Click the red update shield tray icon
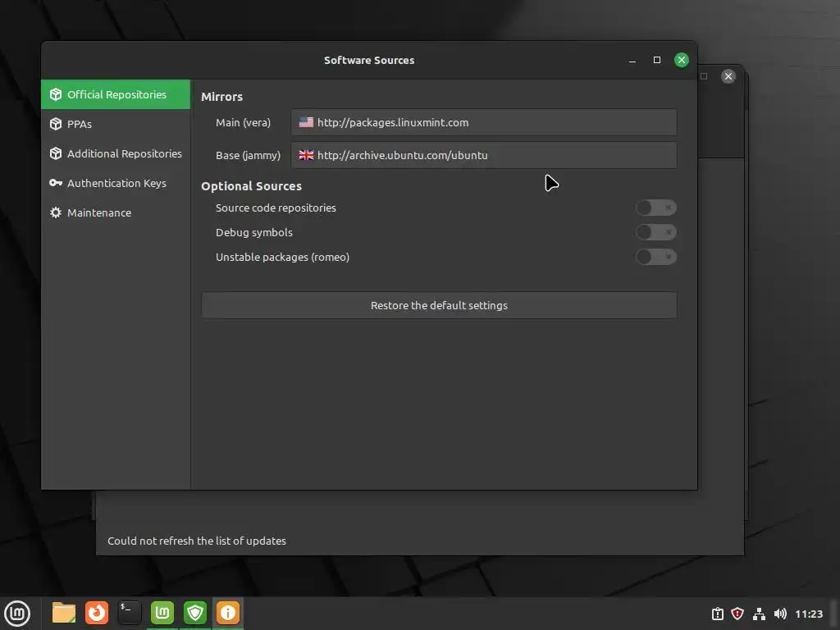Viewport: 840px width, 630px height. [x=737, y=614]
